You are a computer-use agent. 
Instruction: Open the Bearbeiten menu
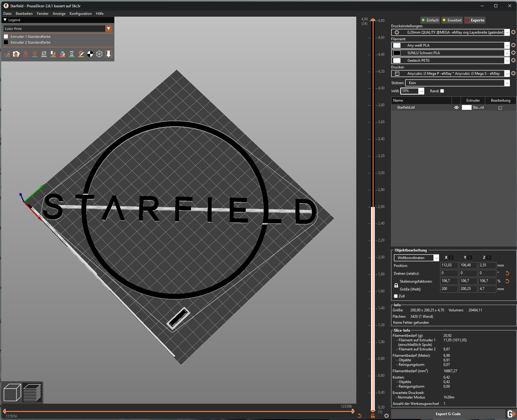click(24, 14)
